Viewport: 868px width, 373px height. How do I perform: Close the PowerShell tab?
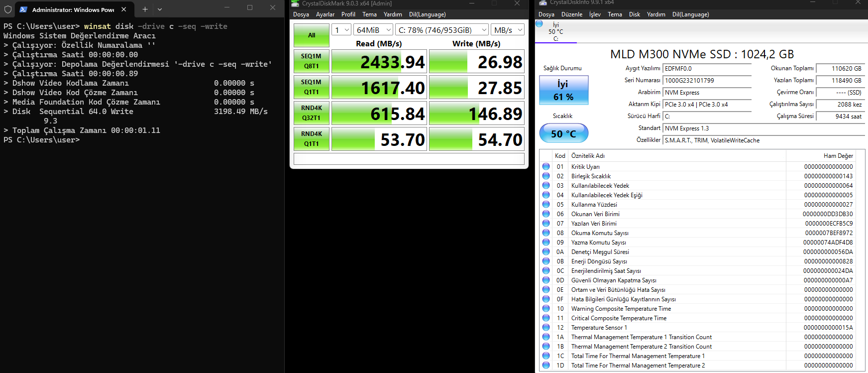[x=123, y=9]
